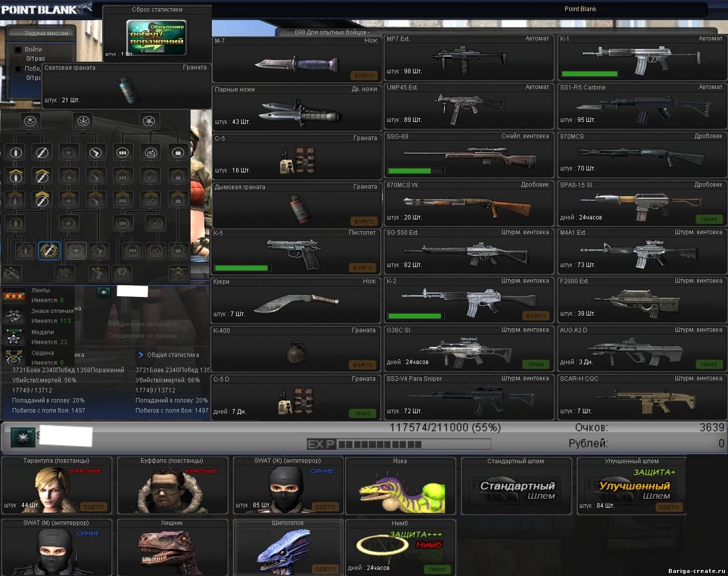
Task: Open the Задачи миссии panel header
Action: 46,33
